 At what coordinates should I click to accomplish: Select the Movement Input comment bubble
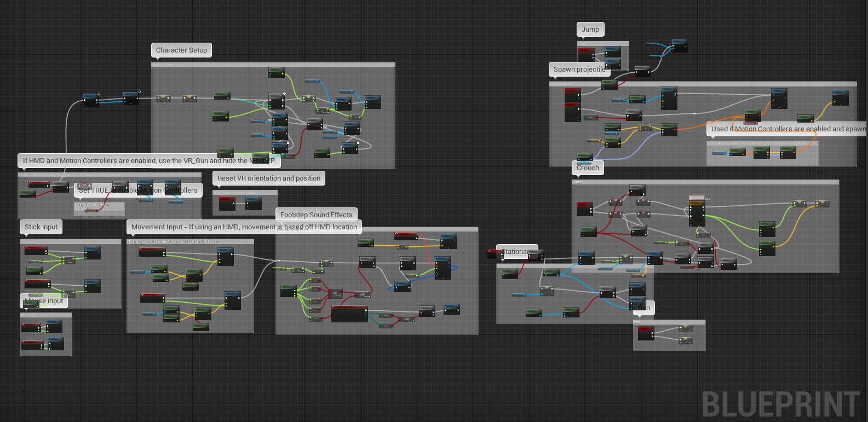coord(244,227)
